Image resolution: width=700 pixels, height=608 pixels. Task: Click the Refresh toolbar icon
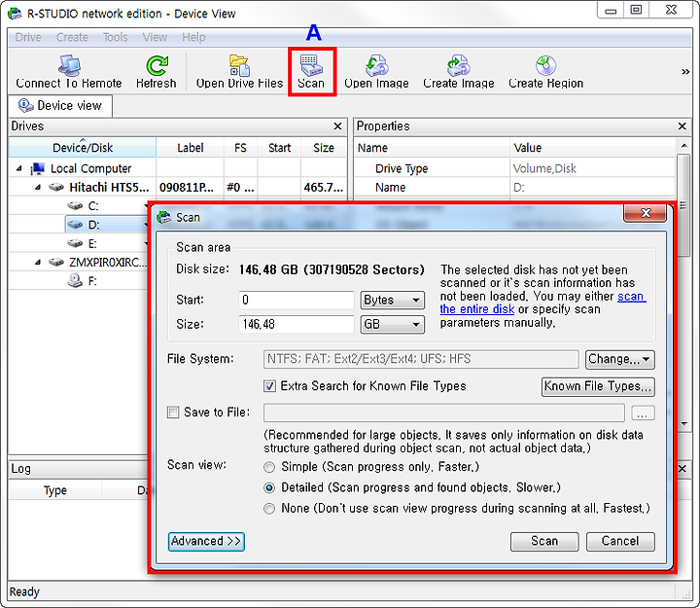click(x=157, y=71)
